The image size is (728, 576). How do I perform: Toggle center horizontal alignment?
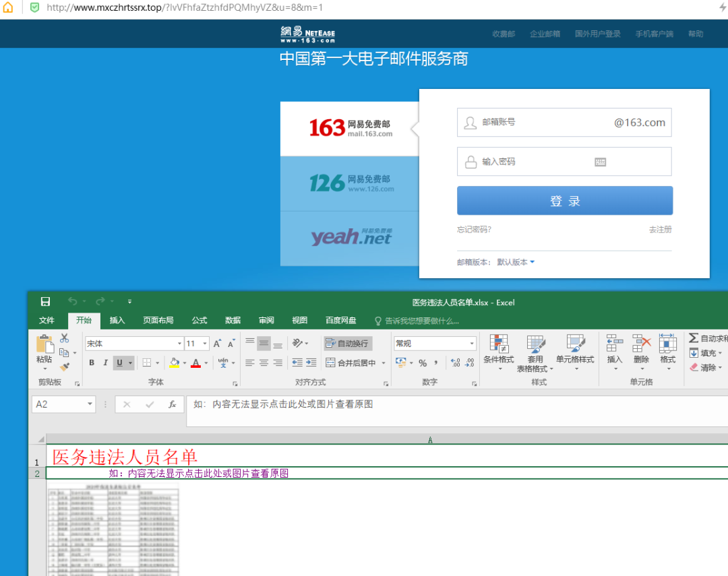click(264, 362)
